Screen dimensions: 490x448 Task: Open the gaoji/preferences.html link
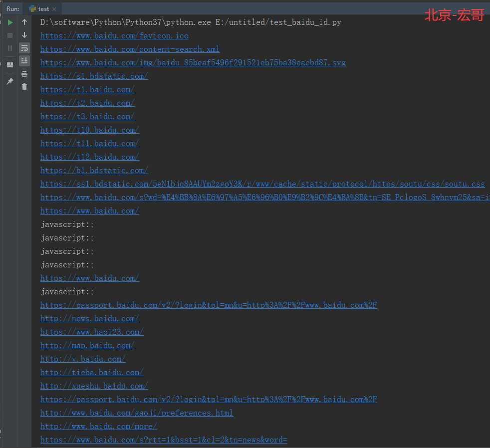(x=137, y=413)
